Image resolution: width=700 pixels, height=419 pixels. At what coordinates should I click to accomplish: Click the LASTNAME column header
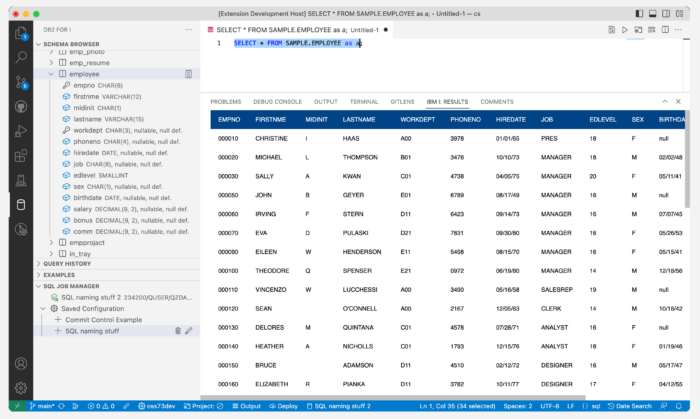[x=358, y=120]
